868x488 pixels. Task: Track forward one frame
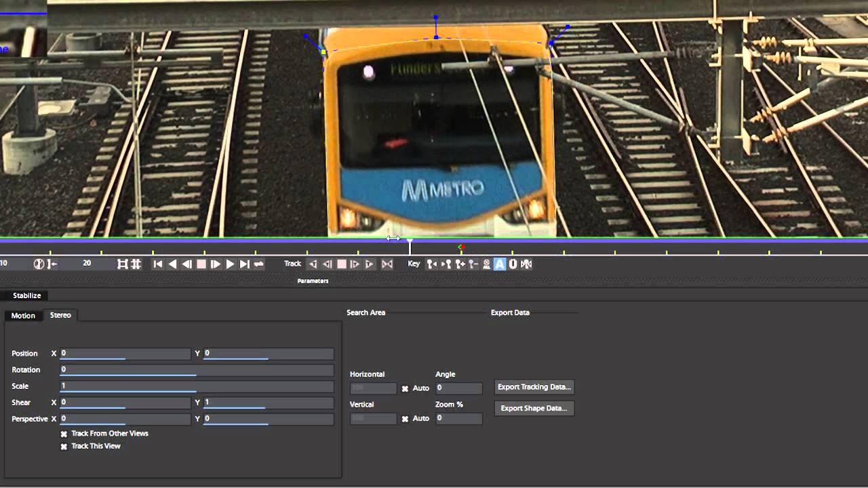coord(355,264)
